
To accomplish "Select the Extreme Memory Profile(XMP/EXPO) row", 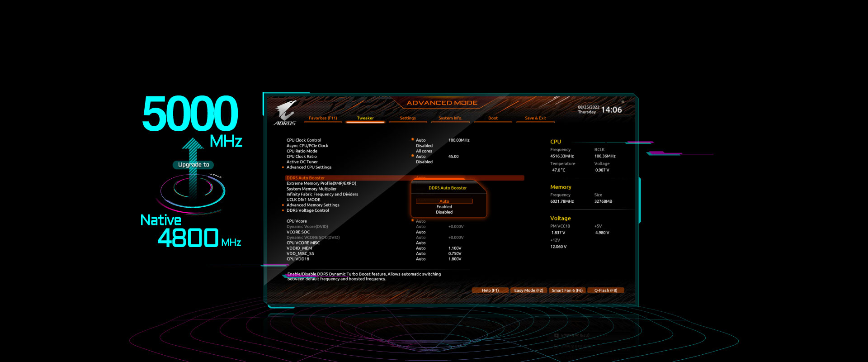I will tap(321, 183).
